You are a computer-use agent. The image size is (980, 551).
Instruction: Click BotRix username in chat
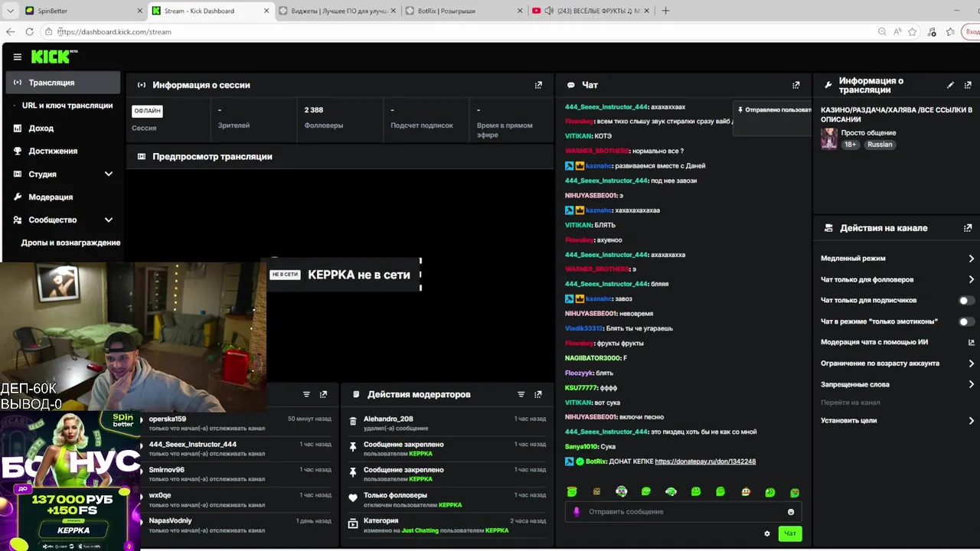point(596,461)
